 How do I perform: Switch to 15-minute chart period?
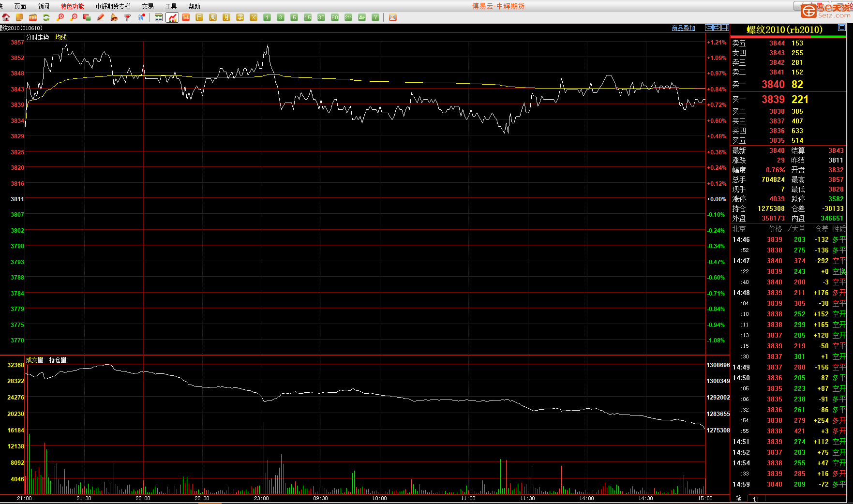[x=308, y=17]
